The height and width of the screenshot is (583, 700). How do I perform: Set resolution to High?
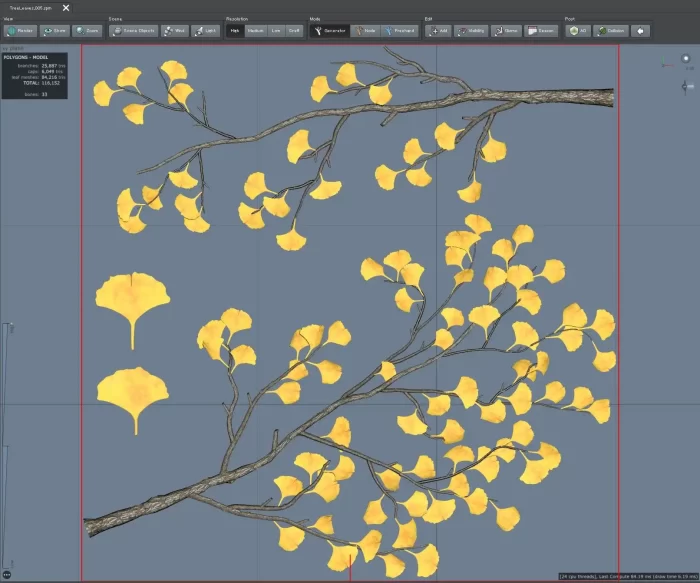tap(234, 31)
